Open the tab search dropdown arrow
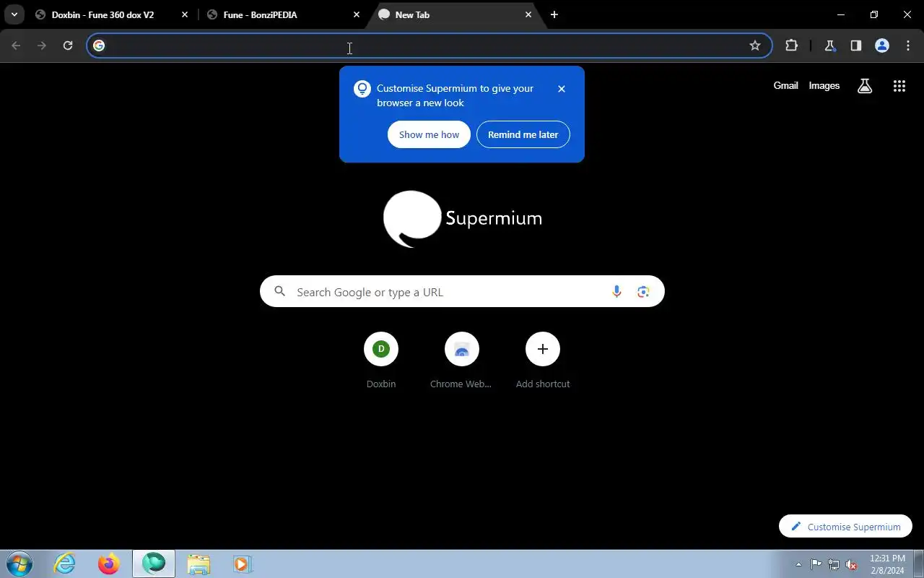The height and width of the screenshot is (578, 924). coord(14,14)
